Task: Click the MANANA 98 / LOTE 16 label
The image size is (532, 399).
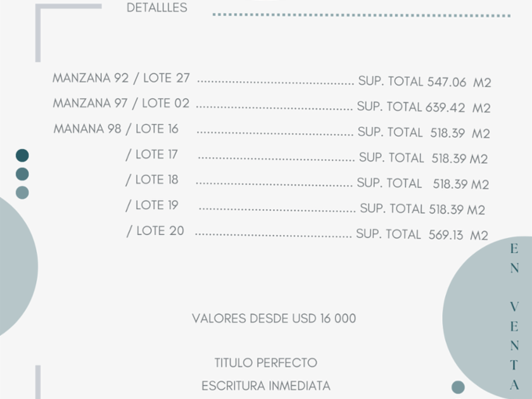Action: pos(116,129)
